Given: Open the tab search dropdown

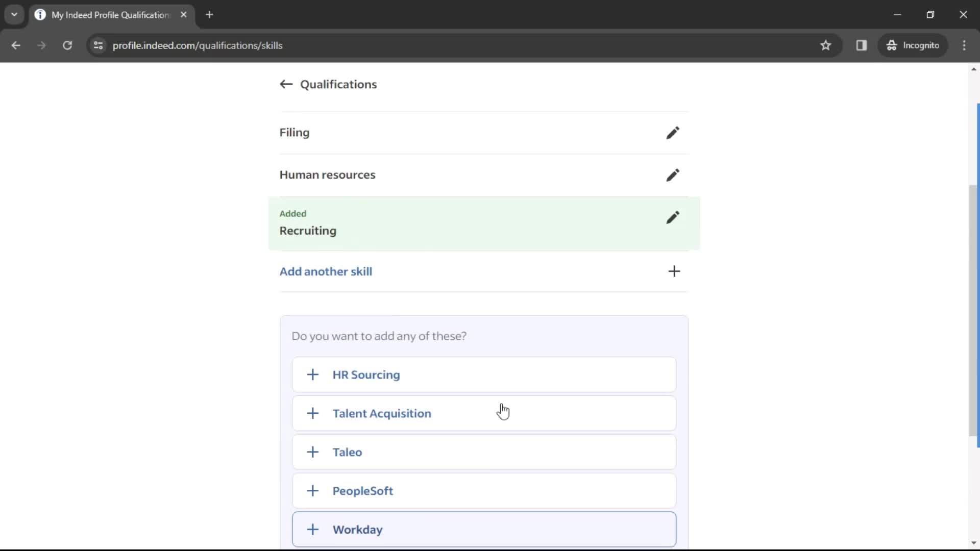Looking at the screenshot, I should click(x=14, y=15).
